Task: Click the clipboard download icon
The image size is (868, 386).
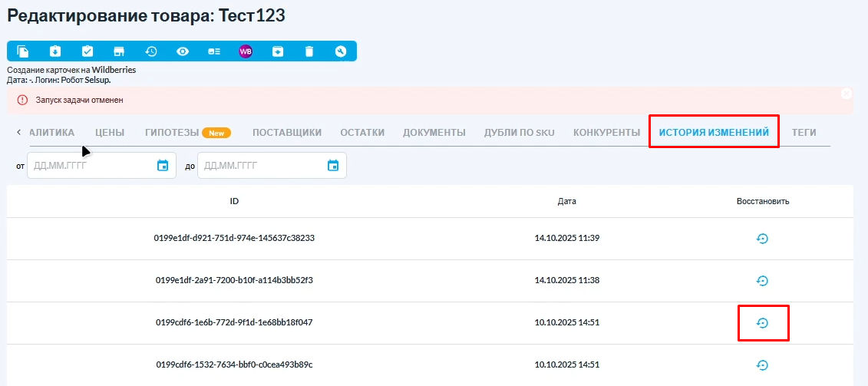Action: pos(55,51)
